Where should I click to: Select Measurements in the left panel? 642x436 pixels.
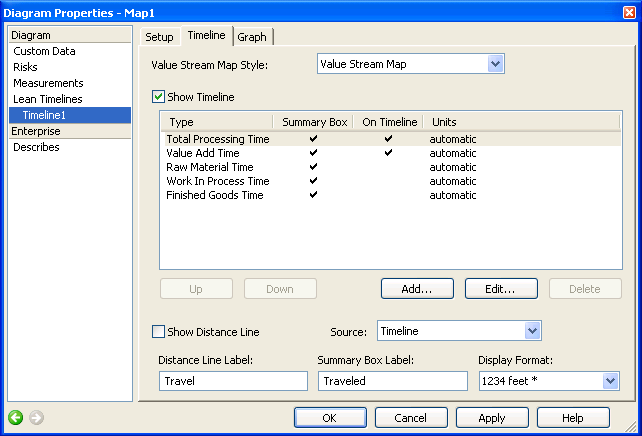48,83
